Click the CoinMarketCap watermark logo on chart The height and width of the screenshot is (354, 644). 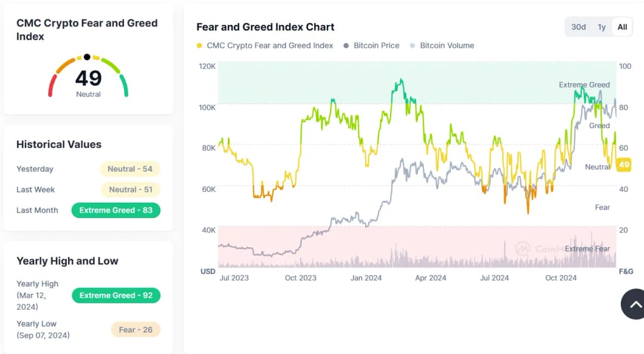coord(524,249)
